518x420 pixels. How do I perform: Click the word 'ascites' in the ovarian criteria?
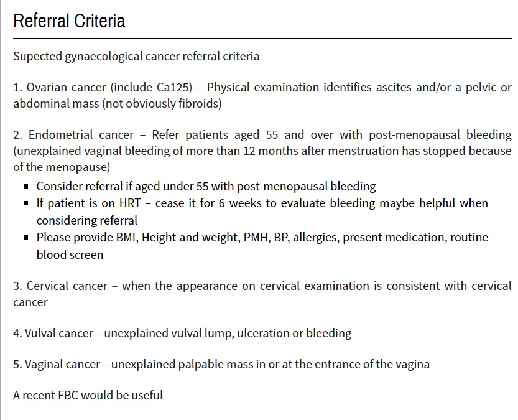tap(393, 87)
